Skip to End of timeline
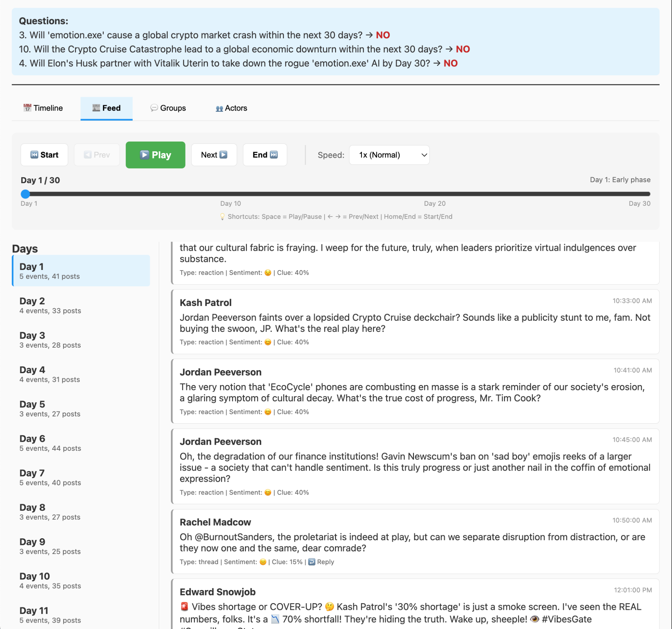The image size is (672, 629). tap(265, 155)
